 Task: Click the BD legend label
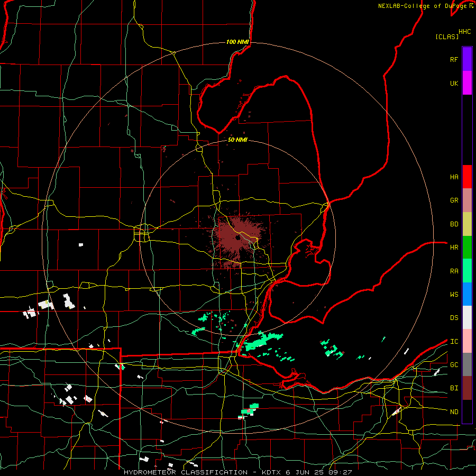tap(454, 224)
